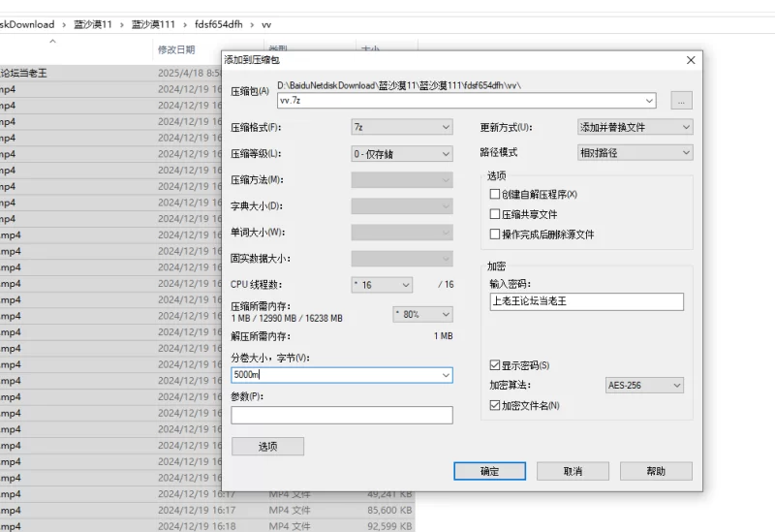
Task: Click the confirm (确定) button
Action: pyautogui.click(x=490, y=471)
